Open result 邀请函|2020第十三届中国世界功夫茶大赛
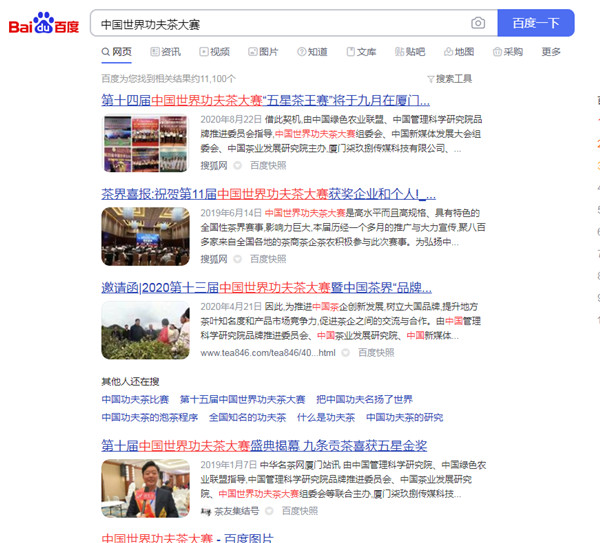Screen dimensions: 600x543 click(266, 288)
